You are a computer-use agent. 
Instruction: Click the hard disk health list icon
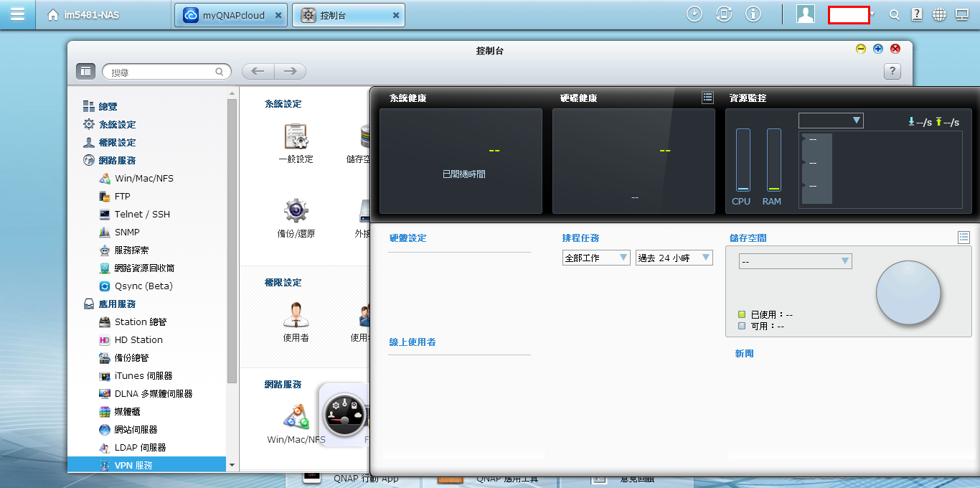707,98
